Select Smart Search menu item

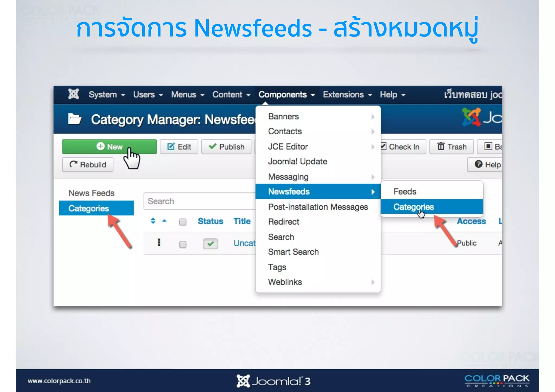click(x=318, y=252)
